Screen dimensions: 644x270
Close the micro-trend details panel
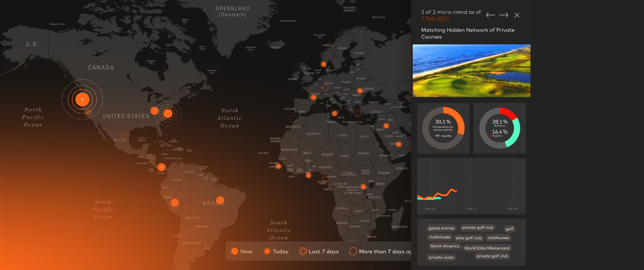click(517, 15)
